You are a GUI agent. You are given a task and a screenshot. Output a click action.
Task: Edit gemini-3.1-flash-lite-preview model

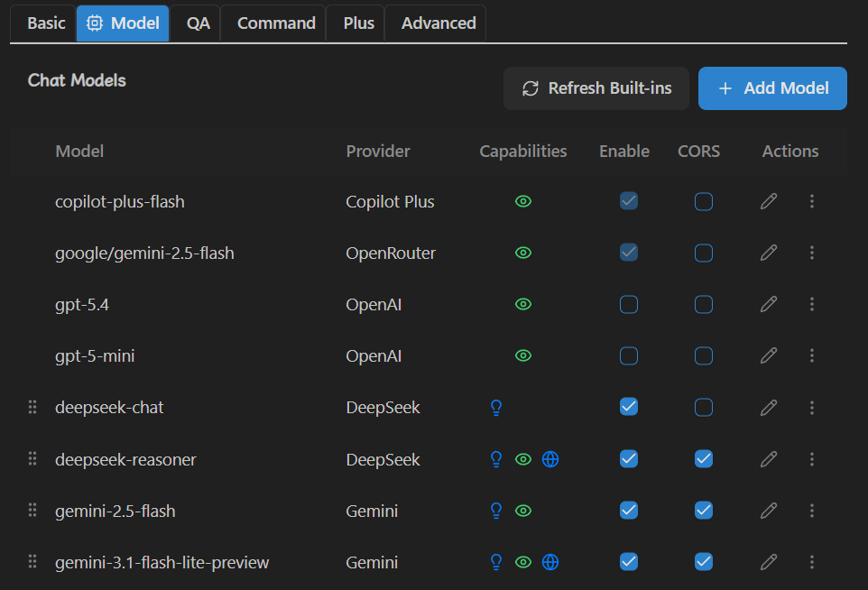point(769,562)
